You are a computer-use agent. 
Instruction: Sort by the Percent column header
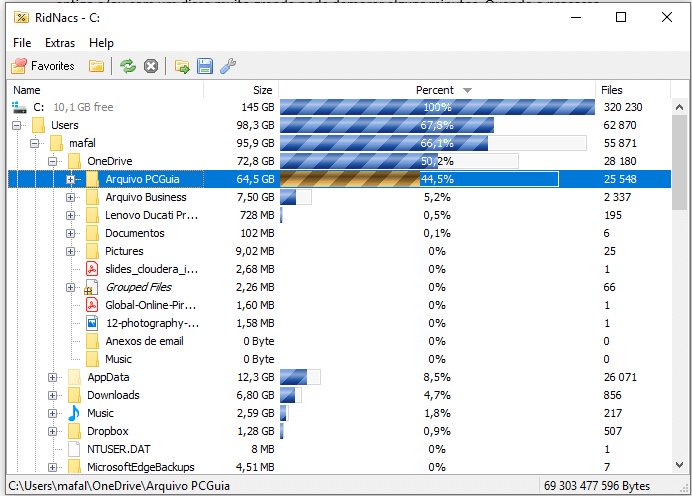point(437,90)
